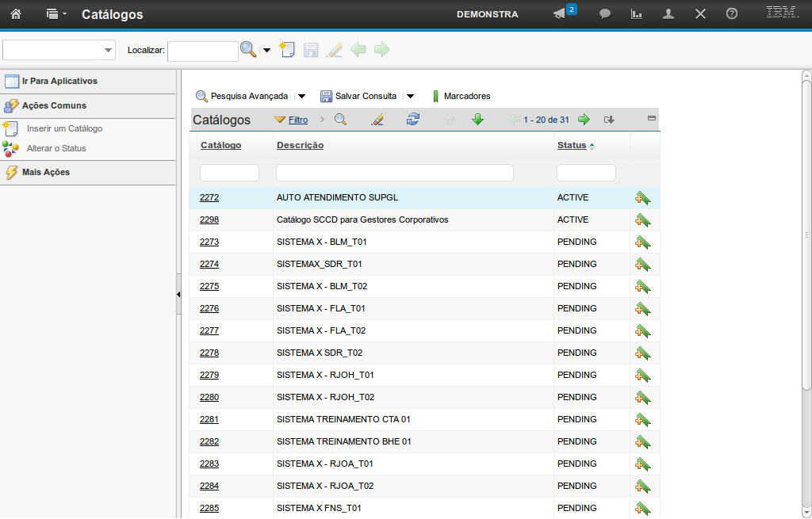Screen dimensions: 812x519
Task: Expand the Salvar Consulta dropdown arrow
Action: click(410, 97)
